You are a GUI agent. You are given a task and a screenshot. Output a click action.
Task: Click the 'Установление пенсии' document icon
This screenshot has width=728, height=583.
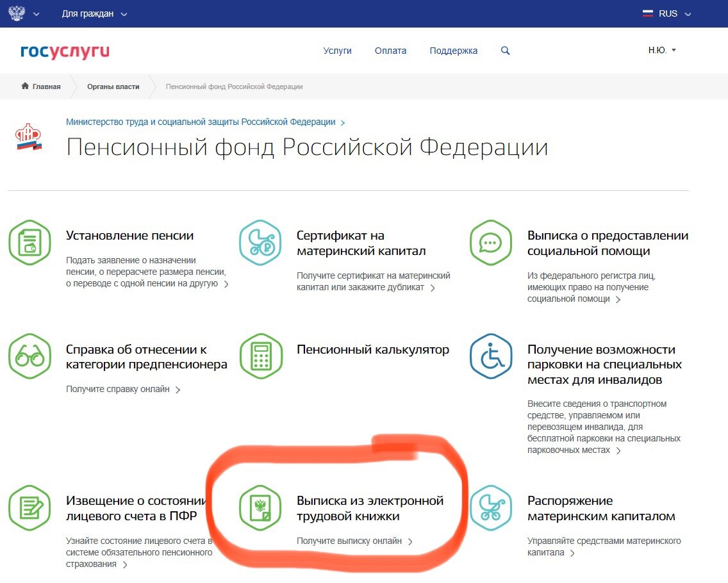point(29,242)
